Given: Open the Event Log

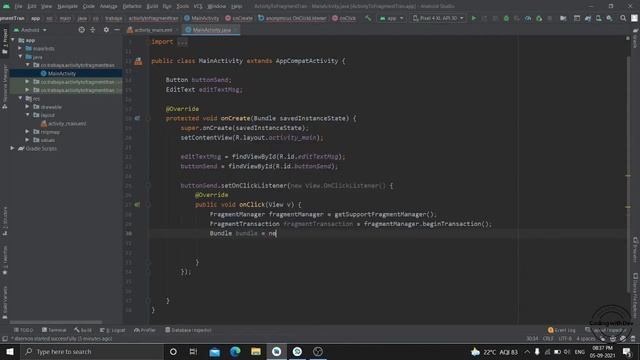Looking at the screenshot, I should click(562, 330).
